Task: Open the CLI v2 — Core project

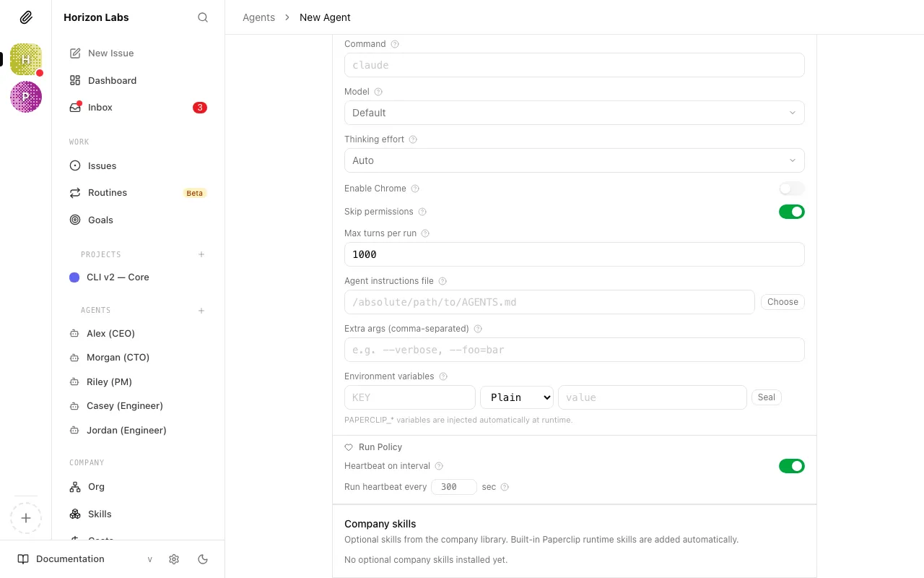Action: pos(138,277)
